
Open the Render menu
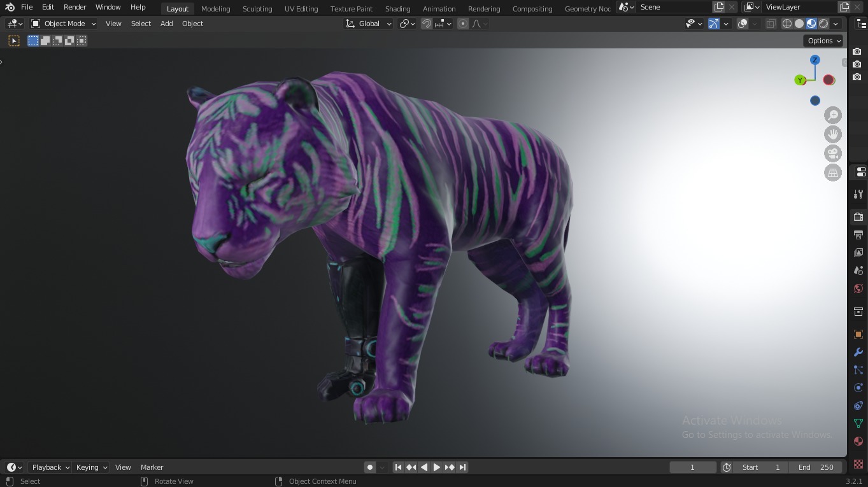click(75, 7)
